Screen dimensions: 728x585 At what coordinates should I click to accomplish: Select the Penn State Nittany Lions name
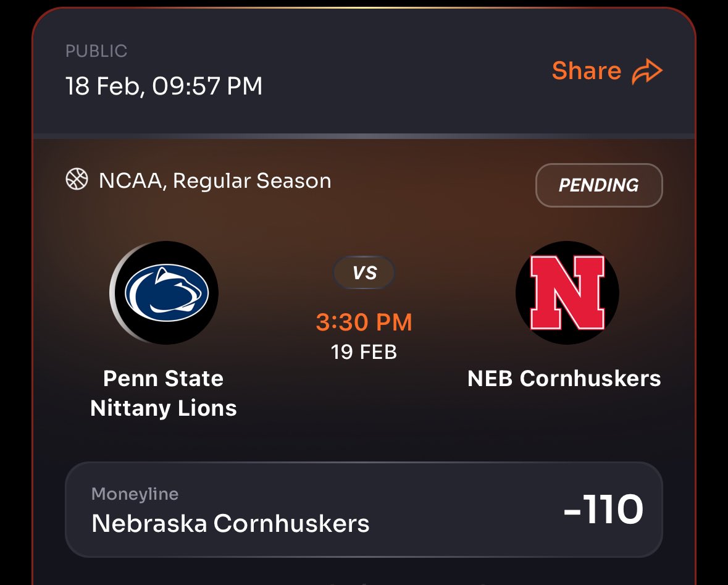[164, 393]
